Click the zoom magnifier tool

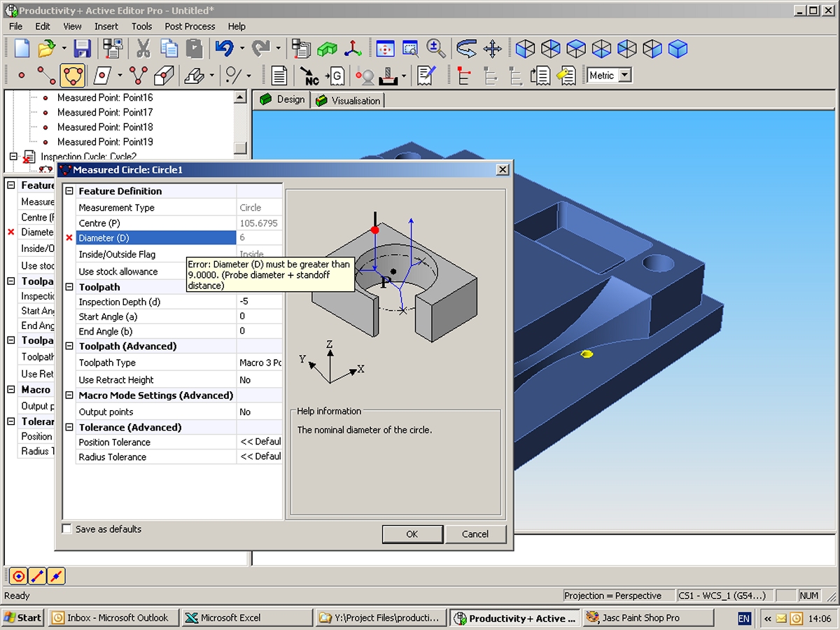coord(436,48)
